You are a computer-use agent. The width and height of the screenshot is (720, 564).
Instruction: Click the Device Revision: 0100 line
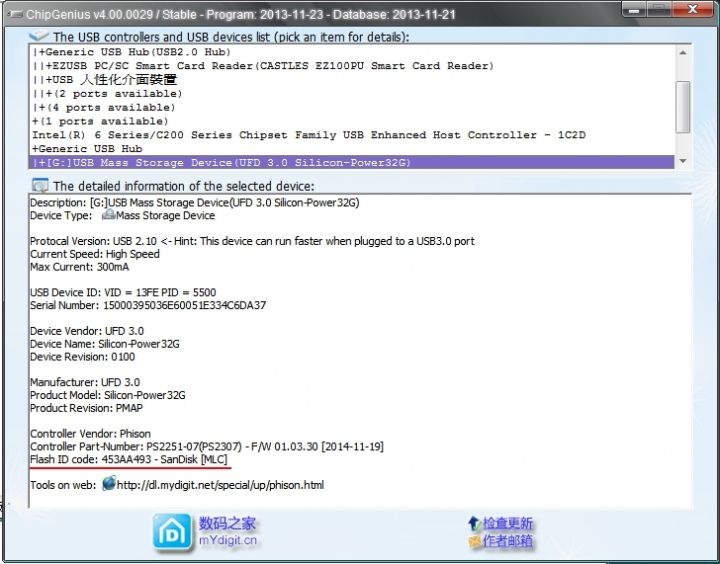(83, 357)
